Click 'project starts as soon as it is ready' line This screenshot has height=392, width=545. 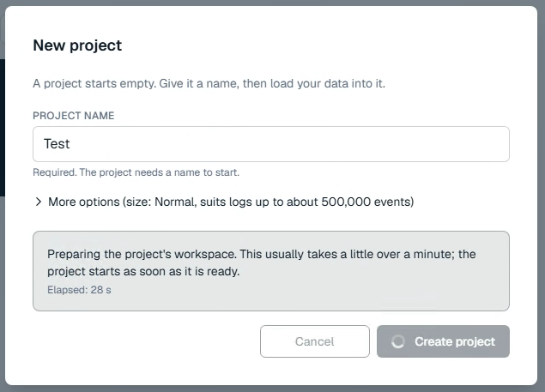[x=143, y=271]
